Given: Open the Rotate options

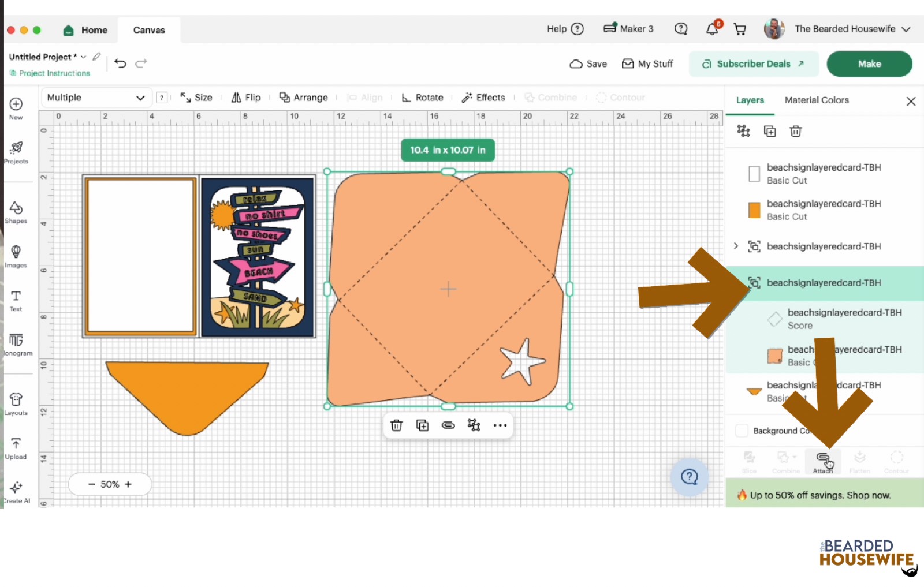Looking at the screenshot, I should click(423, 98).
